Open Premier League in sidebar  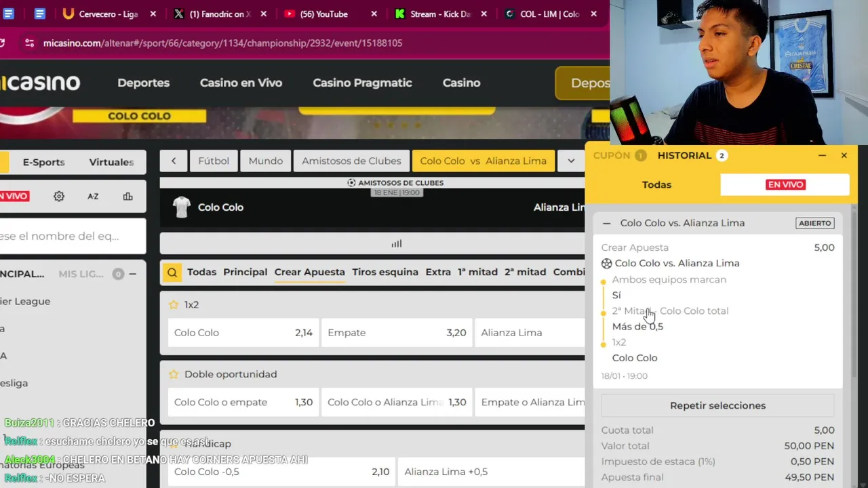pos(25,301)
